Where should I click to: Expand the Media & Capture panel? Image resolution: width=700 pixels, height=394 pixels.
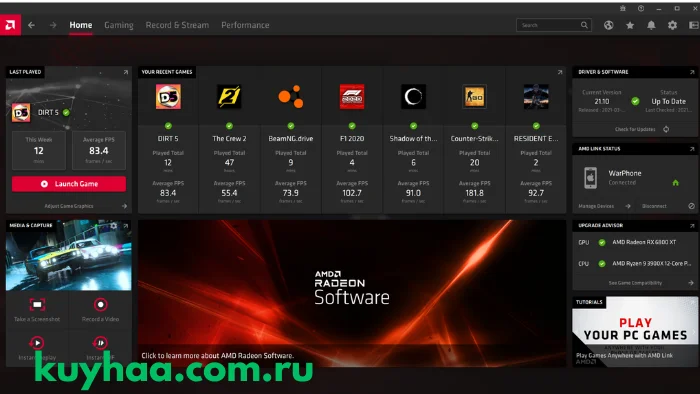[126, 226]
